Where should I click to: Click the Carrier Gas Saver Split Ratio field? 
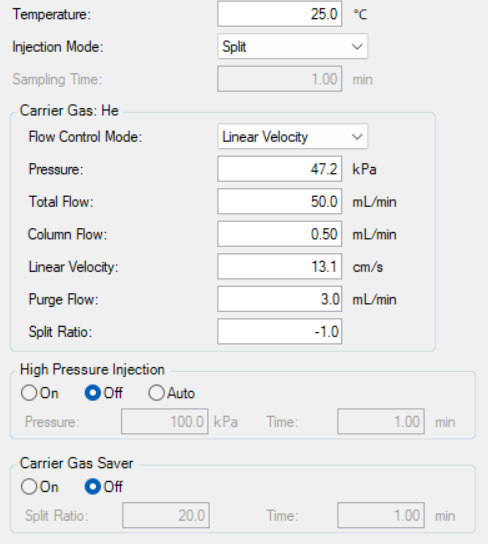[x=166, y=515]
